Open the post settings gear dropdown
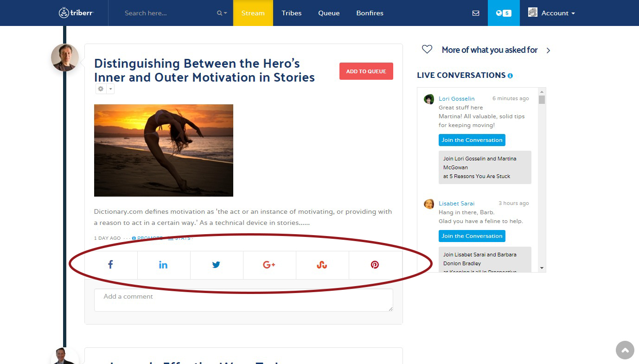The width and height of the screenshot is (639, 364). [105, 89]
